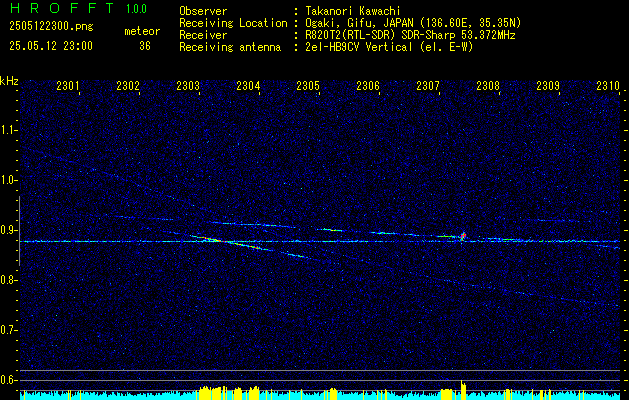Click the Receiver label
Image resolution: width=629 pixels, height=400 pixels.
point(203,35)
